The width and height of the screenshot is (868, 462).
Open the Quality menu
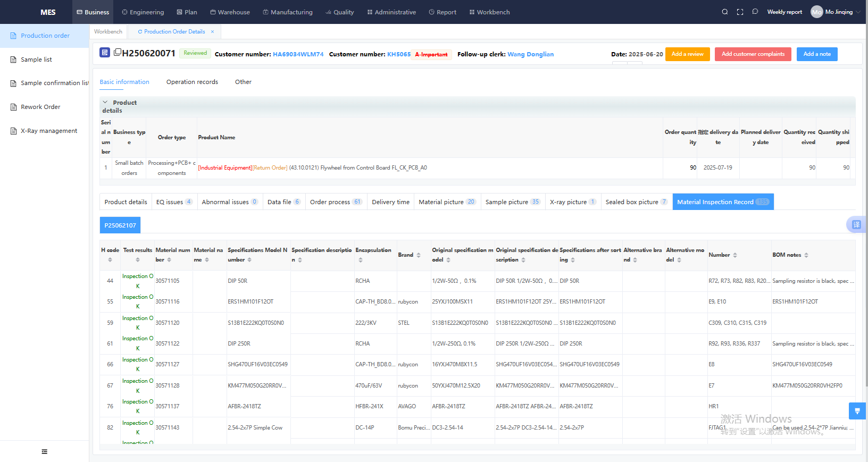click(x=339, y=12)
